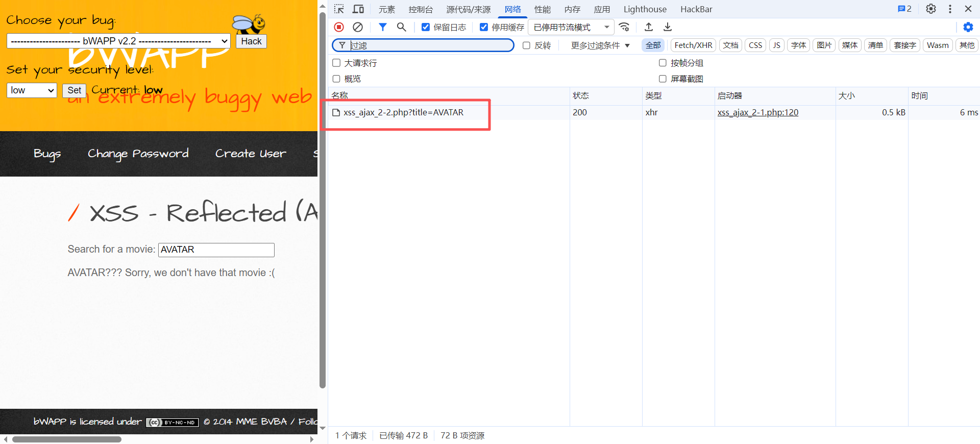Click the bWAPP bee logo
980x444 pixels.
coord(249,23)
